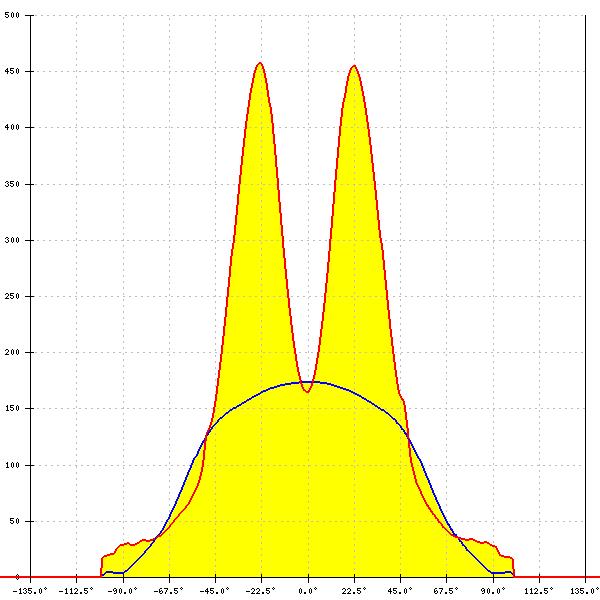Image resolution: width=600 pixels, height=600 pixels.
Task: Select the positive 112.5° axis label
Action: pyautogui.click(x=539, y=591)
